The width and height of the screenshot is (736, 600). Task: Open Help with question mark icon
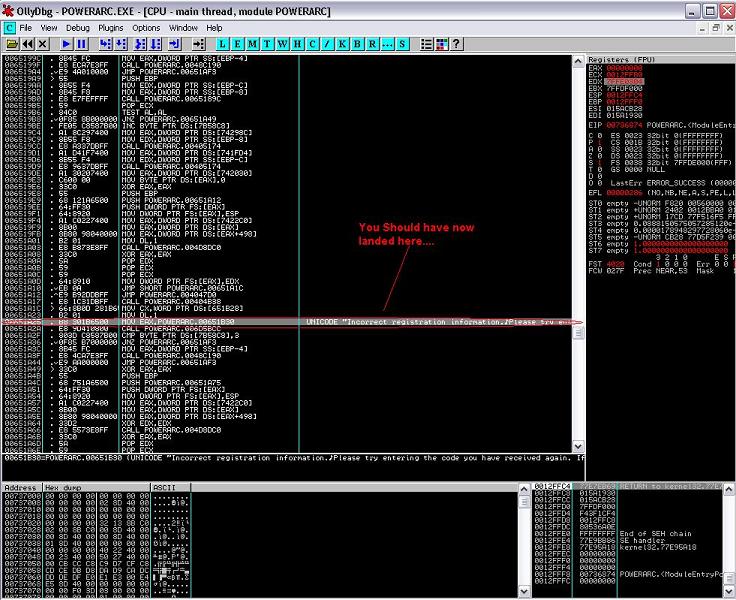[x=457, y=44]
